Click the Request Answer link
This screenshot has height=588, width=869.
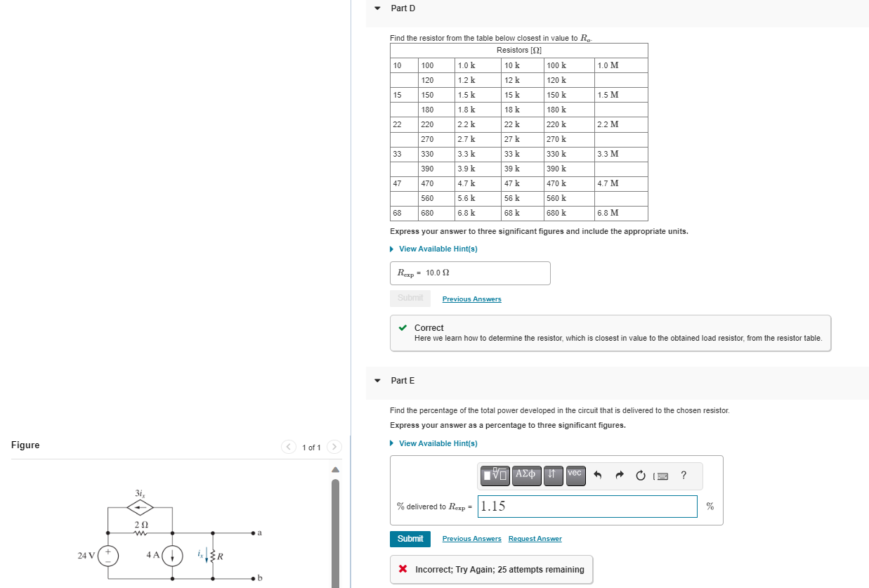(x=535, y=538)
